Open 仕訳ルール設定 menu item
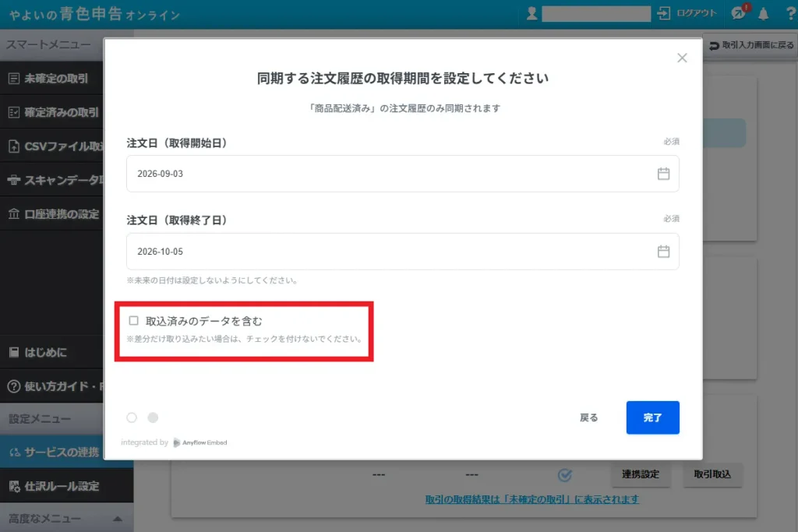This screenshot has width=798, height=532. point(67,486)
